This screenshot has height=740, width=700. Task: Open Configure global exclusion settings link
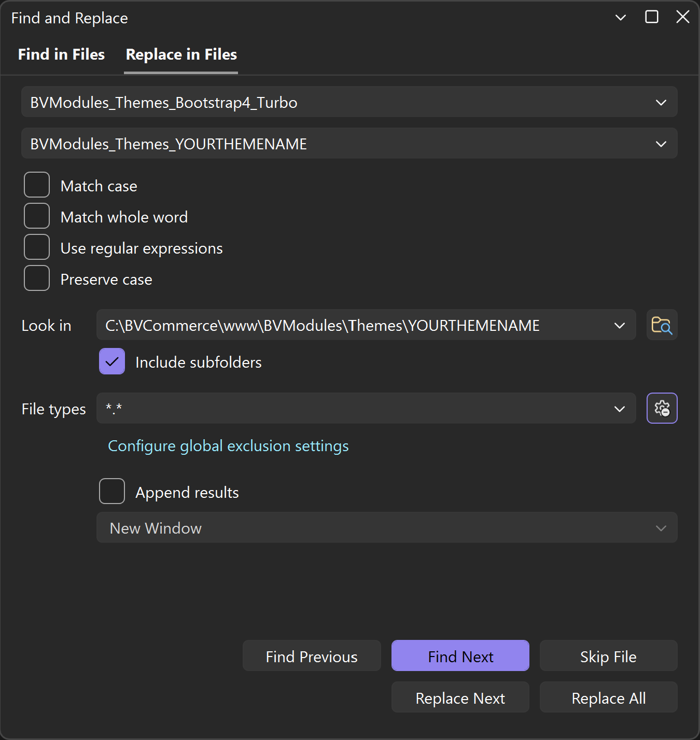228,446
